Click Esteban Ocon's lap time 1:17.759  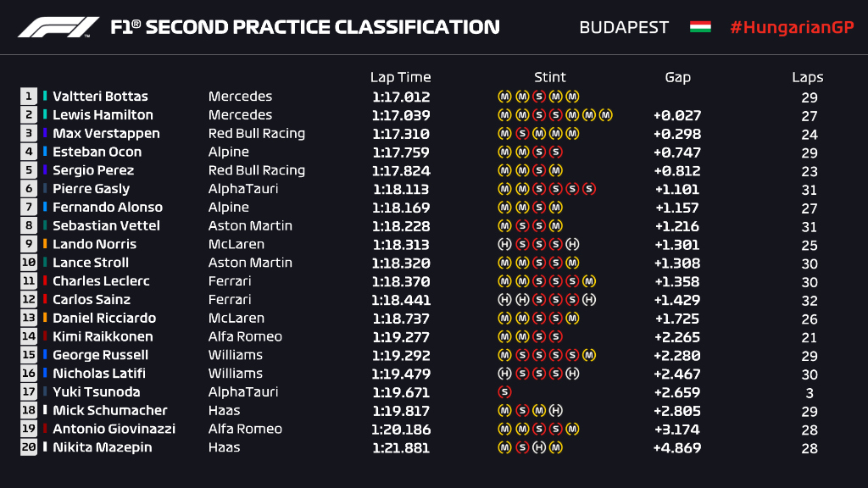point(400,152)
